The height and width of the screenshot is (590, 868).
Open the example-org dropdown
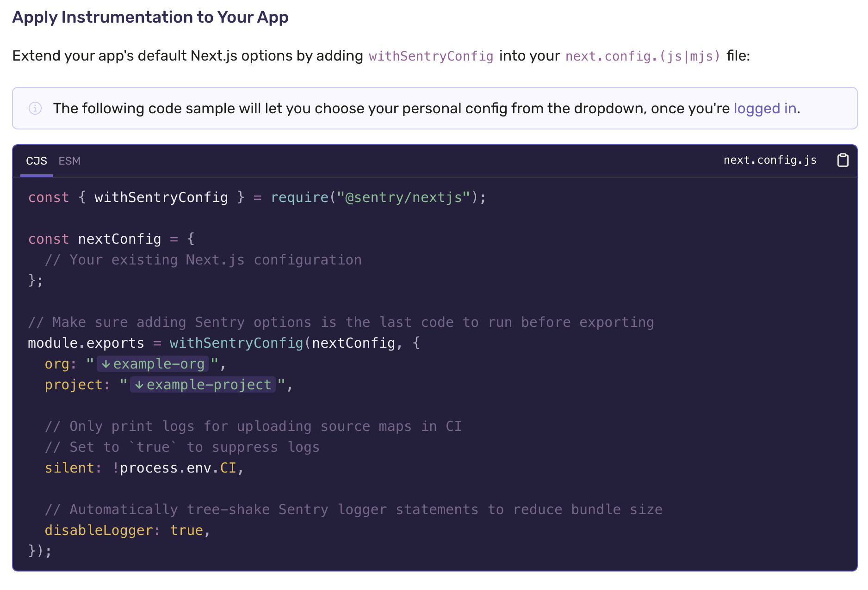point(153,364)
